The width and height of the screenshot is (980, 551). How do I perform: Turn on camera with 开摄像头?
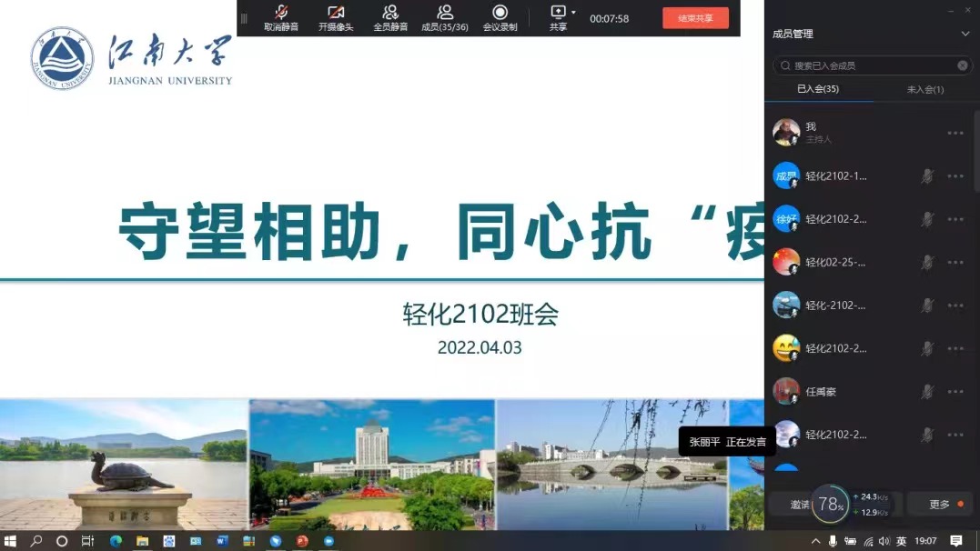tap(336, 12)
